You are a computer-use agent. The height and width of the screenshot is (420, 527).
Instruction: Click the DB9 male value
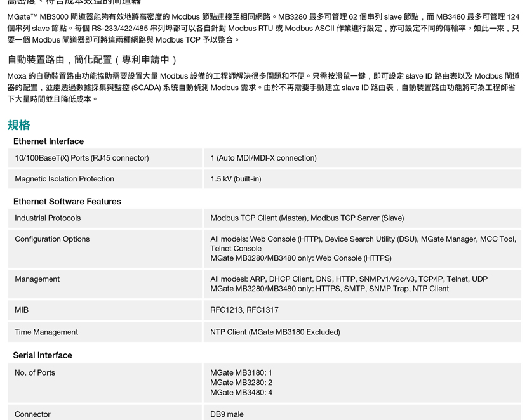click(x=227, y=414)
